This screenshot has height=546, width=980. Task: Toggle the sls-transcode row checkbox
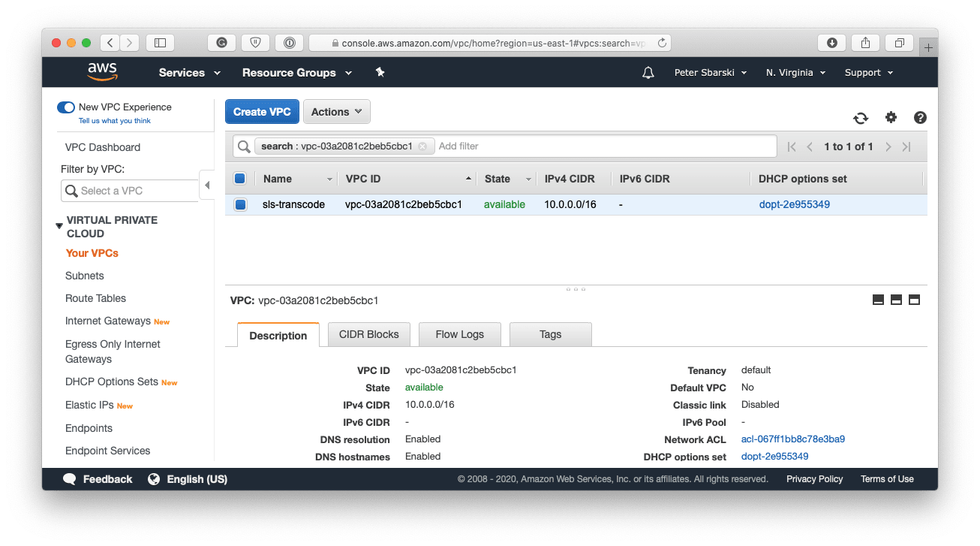click(x=240, y=204)
